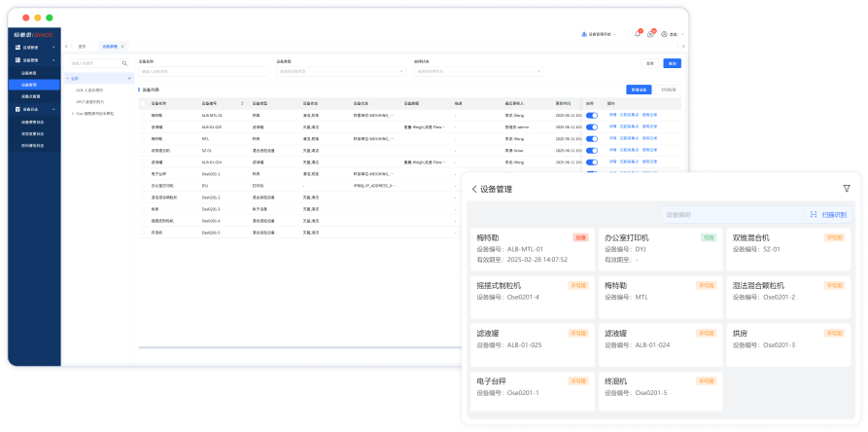The width and height of the screenshot is (868, 432).
Task: Open the 启用状态 dropdown filter
Action: [476, 71]
